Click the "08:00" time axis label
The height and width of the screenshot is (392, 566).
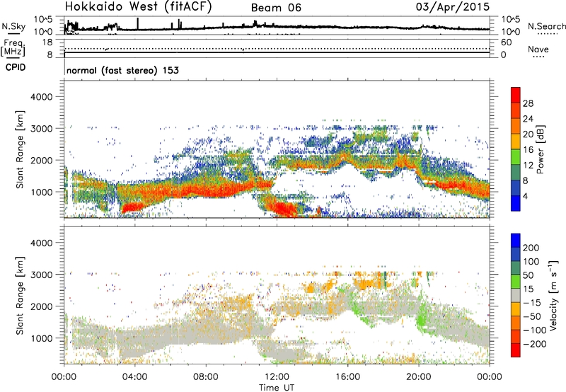(x=206, y=377)
